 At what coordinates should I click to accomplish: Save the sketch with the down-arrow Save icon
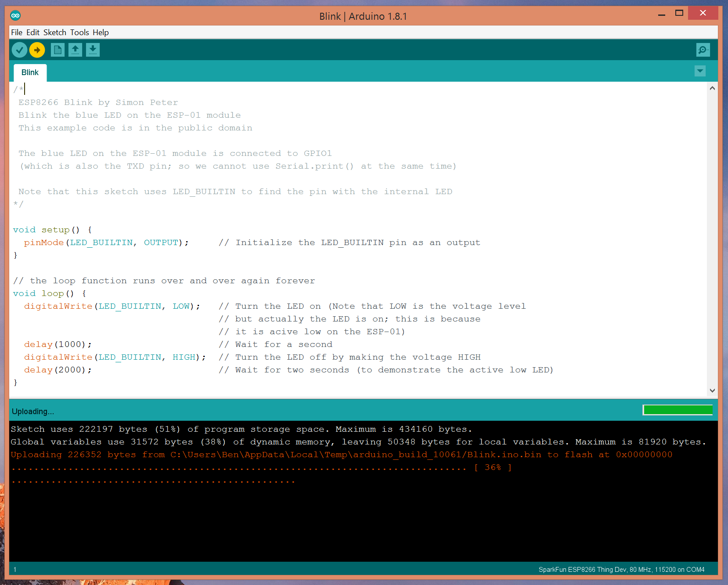[x=93, y=50]
